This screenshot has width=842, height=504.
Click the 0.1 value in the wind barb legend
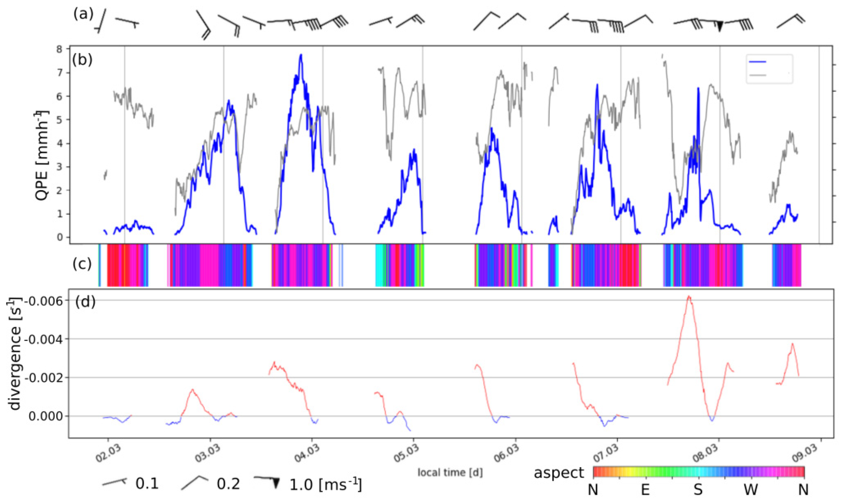(x=147, y=484)
